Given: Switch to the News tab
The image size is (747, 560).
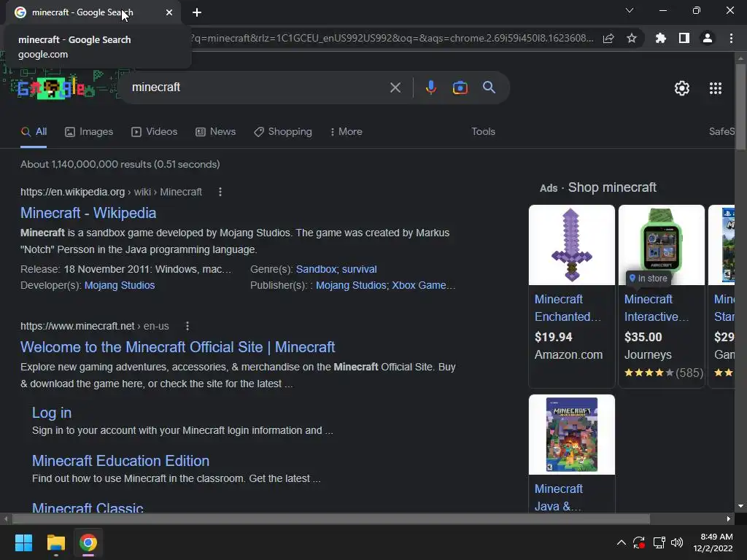Looking at the screenshot, I should click(x=216, y=132).
